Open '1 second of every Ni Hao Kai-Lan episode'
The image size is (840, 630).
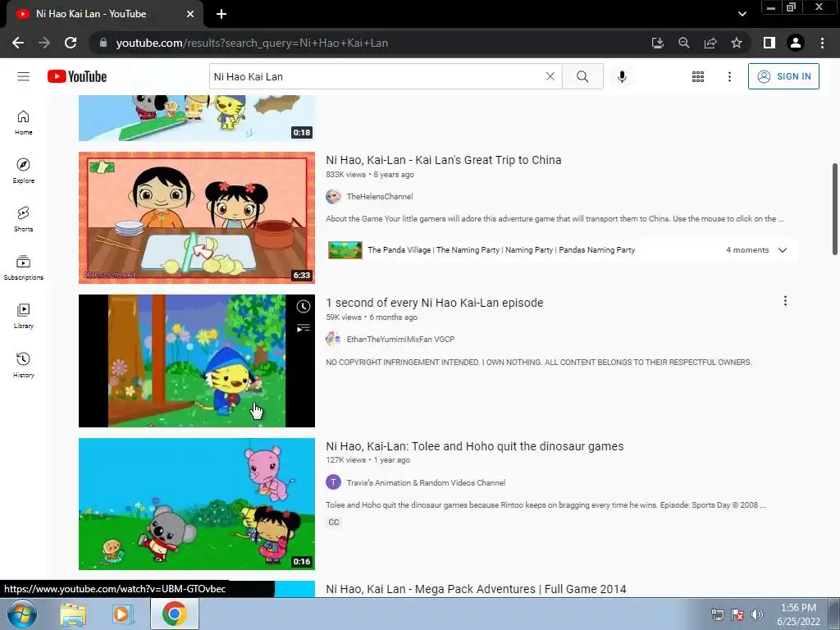(x=435, y=303)
